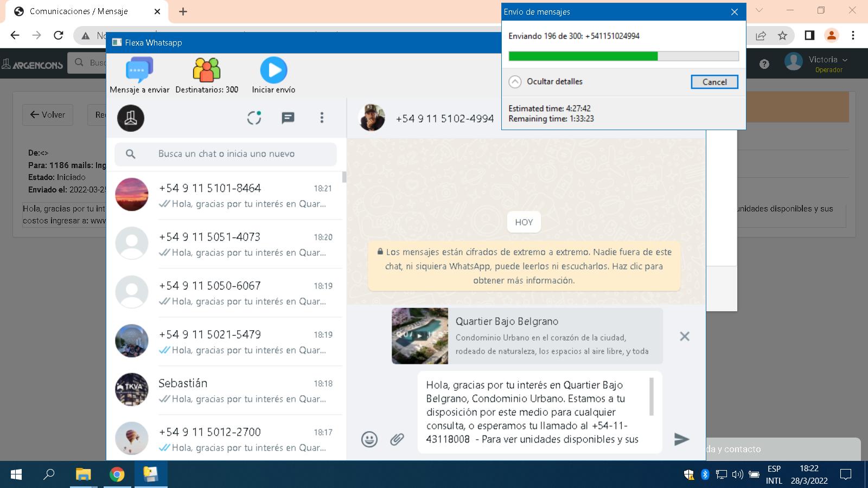Click Sebastián's TKVA avatar
Viewport: 868px width, 488px height.
132,390
